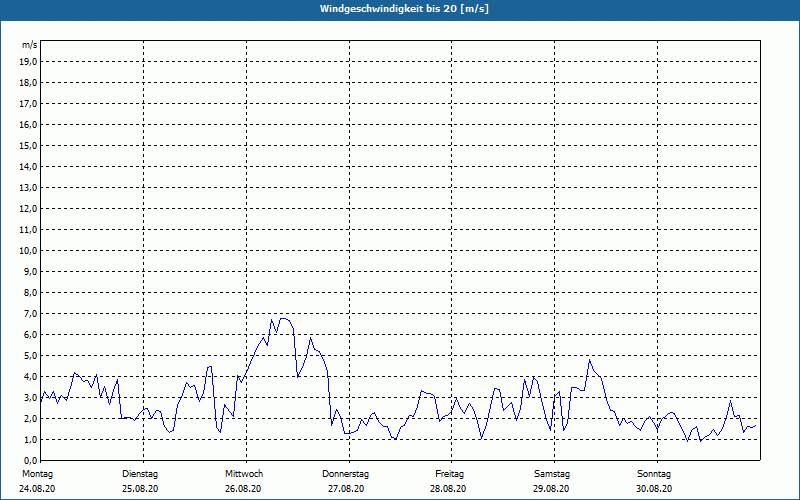Click the 1,0 axis value
Viewport: 800px width, 500px height.
(x=29, y=440)
